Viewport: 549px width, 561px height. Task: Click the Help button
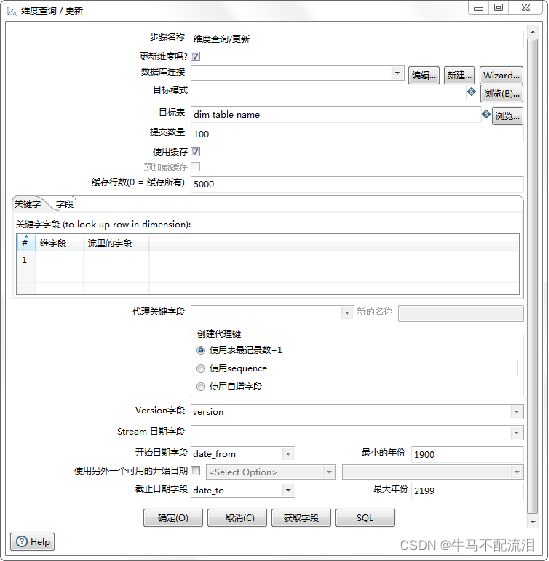pyautogui.click(x=33, y=542)
